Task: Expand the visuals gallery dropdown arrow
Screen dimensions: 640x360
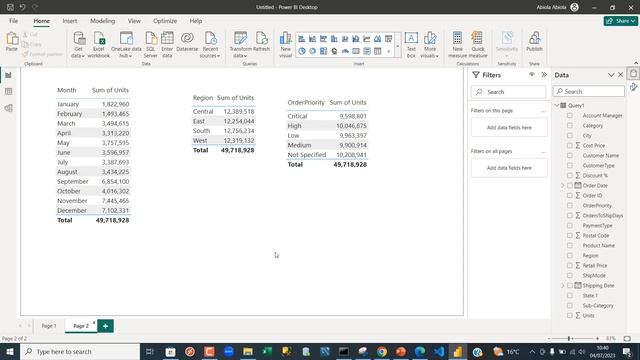Action: (398, 45)
